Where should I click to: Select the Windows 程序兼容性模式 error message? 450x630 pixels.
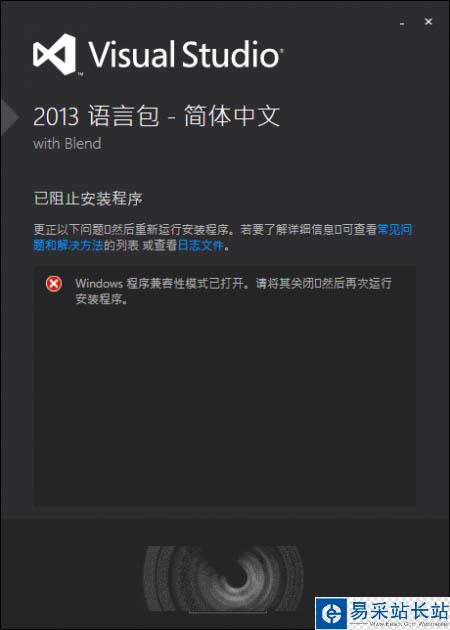(x=233, y=291)
